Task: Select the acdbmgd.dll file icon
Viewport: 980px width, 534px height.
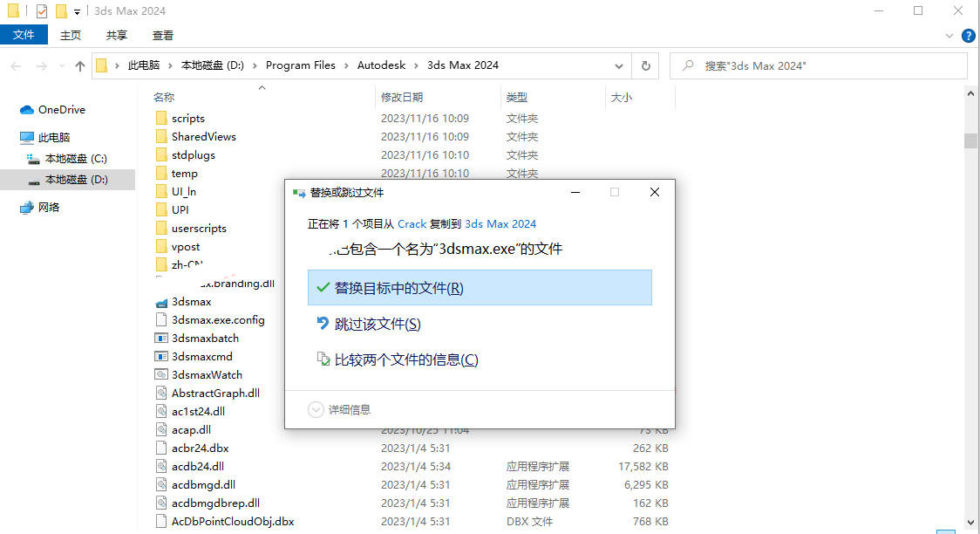Action: pos(161,484)
